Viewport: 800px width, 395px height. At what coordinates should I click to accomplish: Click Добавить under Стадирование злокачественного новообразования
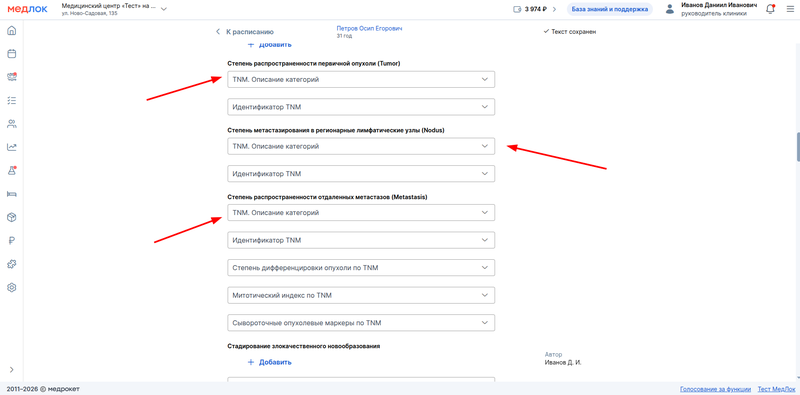click(269, 362)
